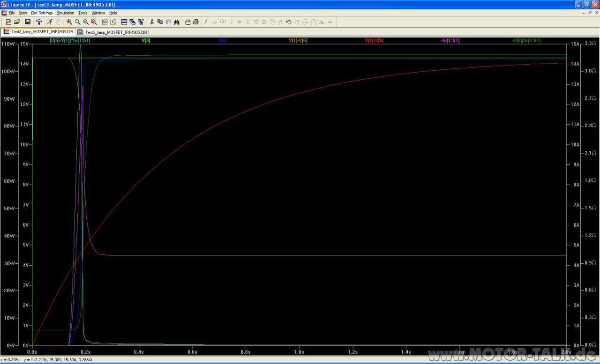This screenshot has width=600, height=364.
Task: Open a file with the folder icon
Action: [17, 22]
